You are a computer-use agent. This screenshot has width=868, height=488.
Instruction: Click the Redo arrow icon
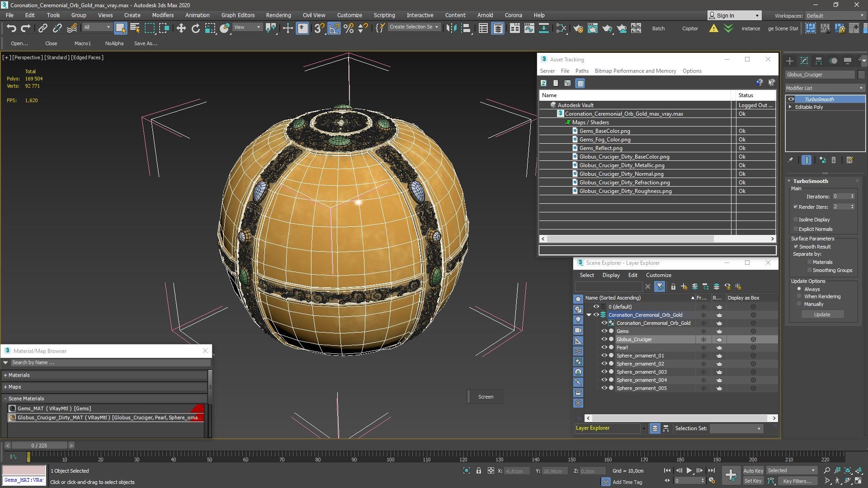coord(26,28)
